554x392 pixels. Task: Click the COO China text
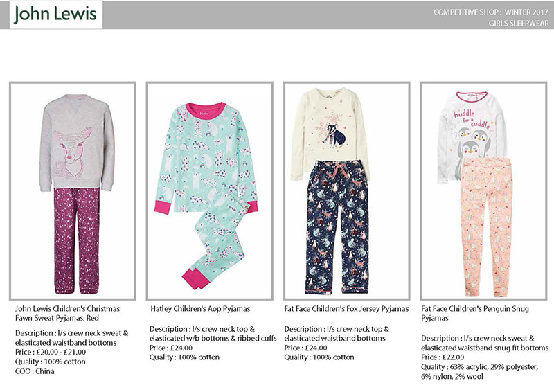coord(35,371)
